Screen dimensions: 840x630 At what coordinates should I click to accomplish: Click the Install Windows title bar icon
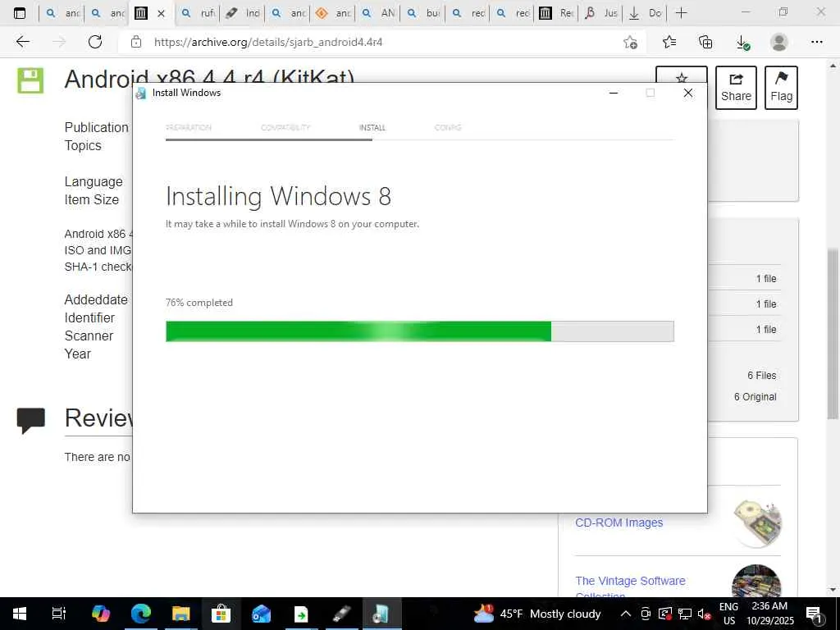coord(141,94)
